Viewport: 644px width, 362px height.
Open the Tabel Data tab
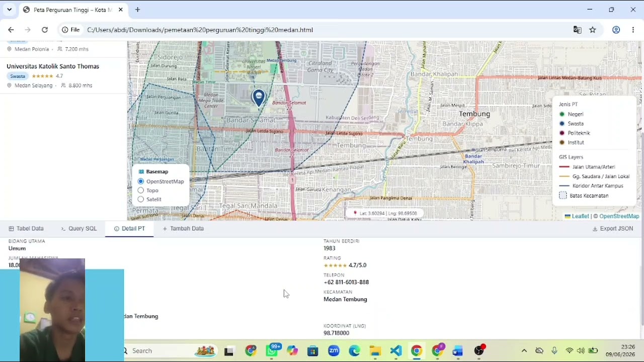[x=26, y=228]
